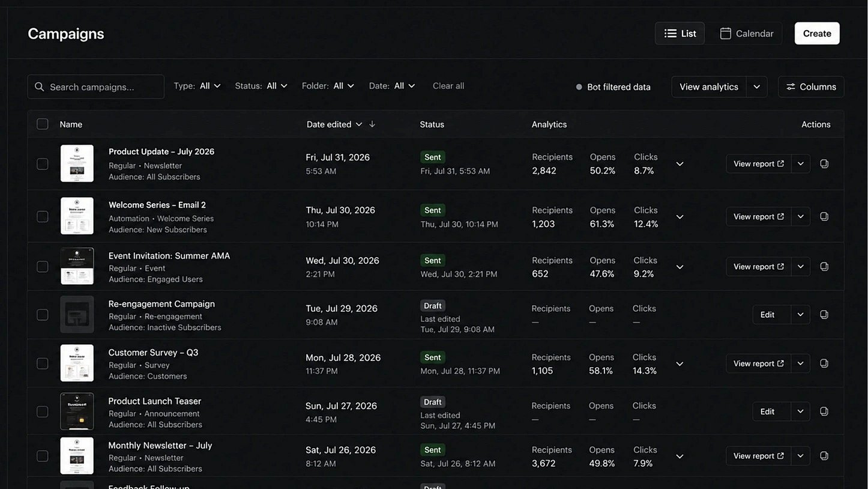
Task: Select the Re-engagement Campaign checkbox
Action: click(x=43, y=314)
